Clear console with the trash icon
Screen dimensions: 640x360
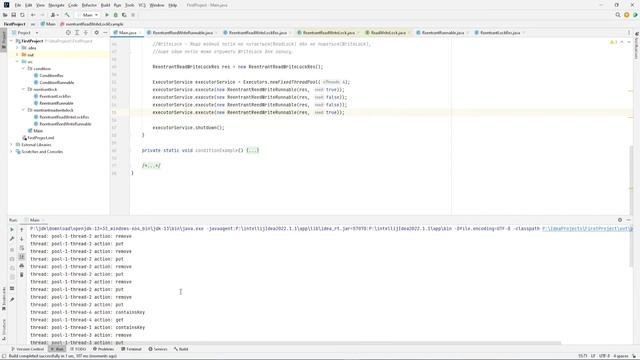[x=22, y=275]
